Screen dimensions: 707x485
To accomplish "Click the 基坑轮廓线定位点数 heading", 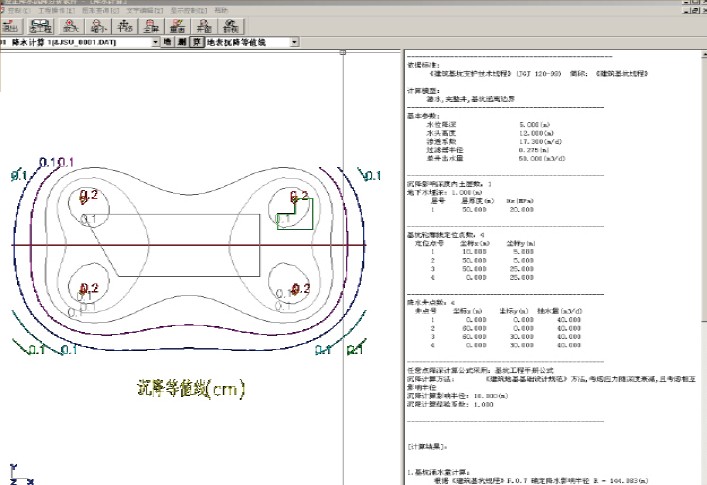I will (446, 235).
